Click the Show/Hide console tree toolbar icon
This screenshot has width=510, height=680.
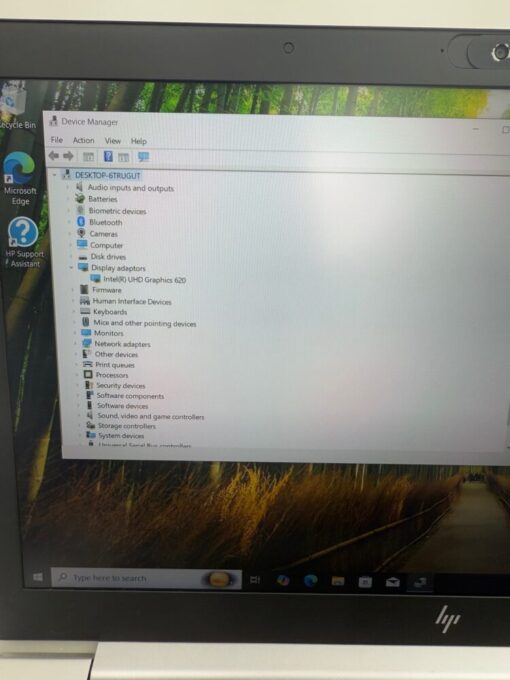pyautogui.click(x=88, y=157)
